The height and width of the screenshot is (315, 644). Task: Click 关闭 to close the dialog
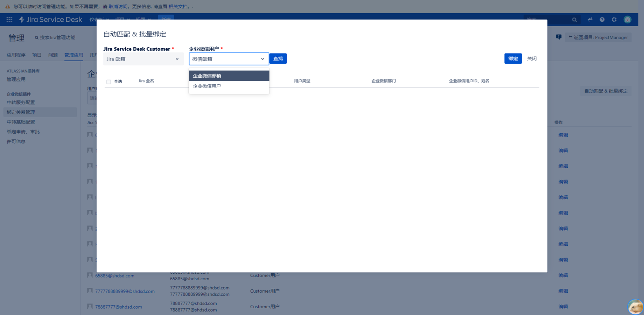[532, 59]
